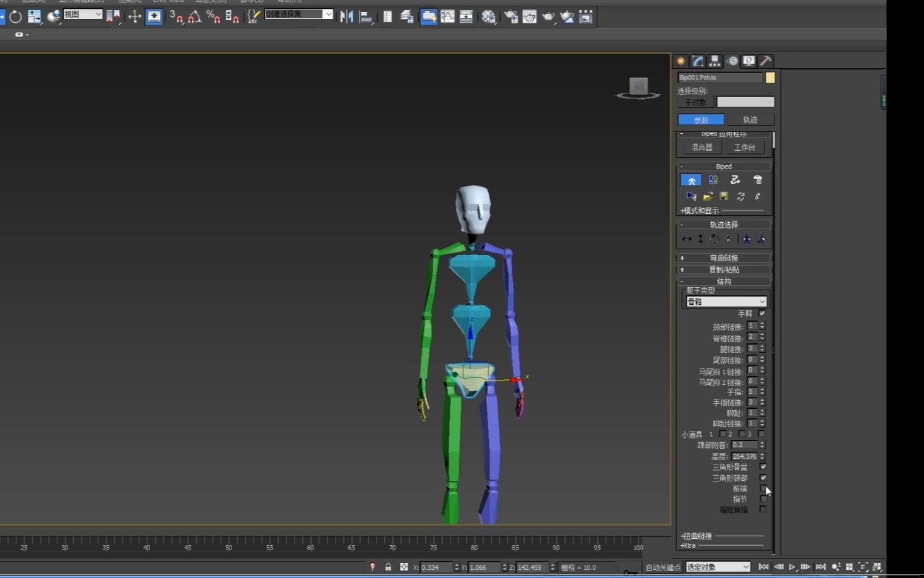Expand the 复制/粘贴 rollout

coord(723,270)
